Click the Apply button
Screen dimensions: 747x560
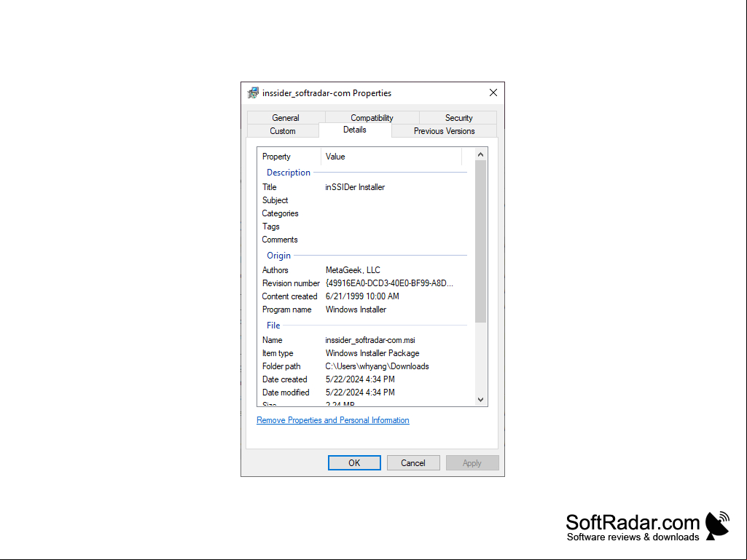coord(472,463)
